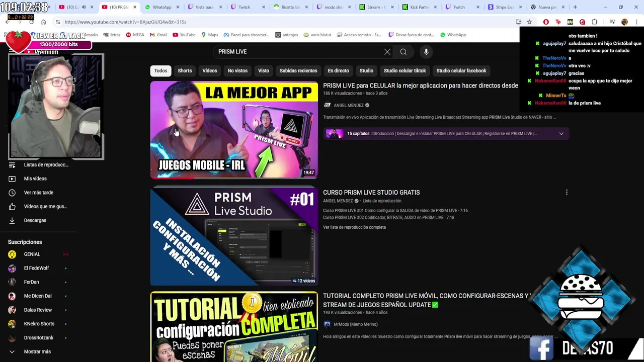Screen dimensions: 644x362
Task: Select the No vistos filter chip
Action: [x=237, y=71]
